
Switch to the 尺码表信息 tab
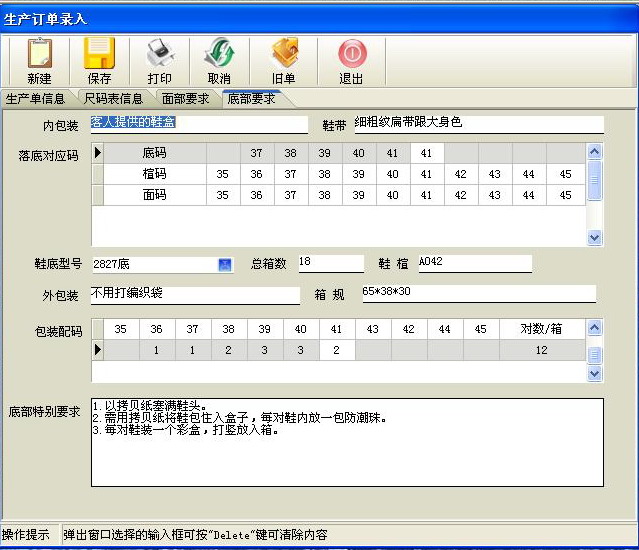pos(113,99)
